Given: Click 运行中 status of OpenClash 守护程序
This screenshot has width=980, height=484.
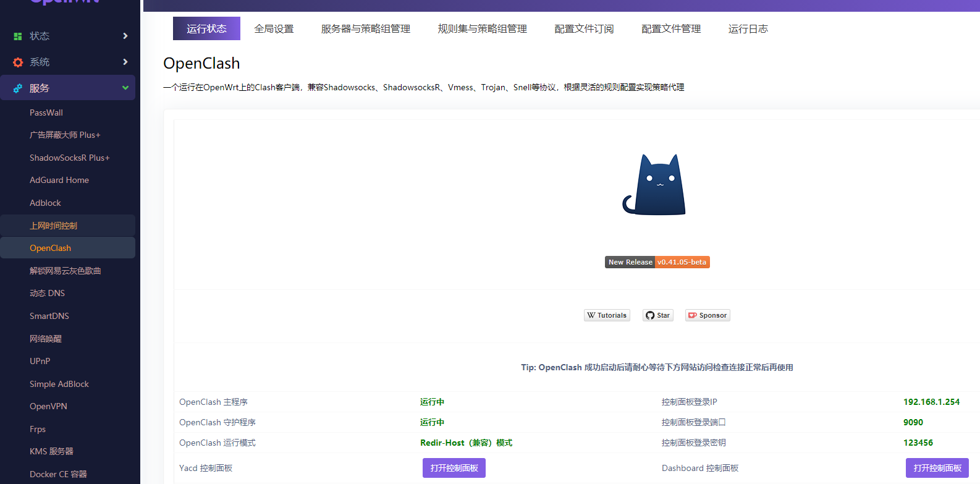Looking at the screenshot, I should (x=432, y=422).
